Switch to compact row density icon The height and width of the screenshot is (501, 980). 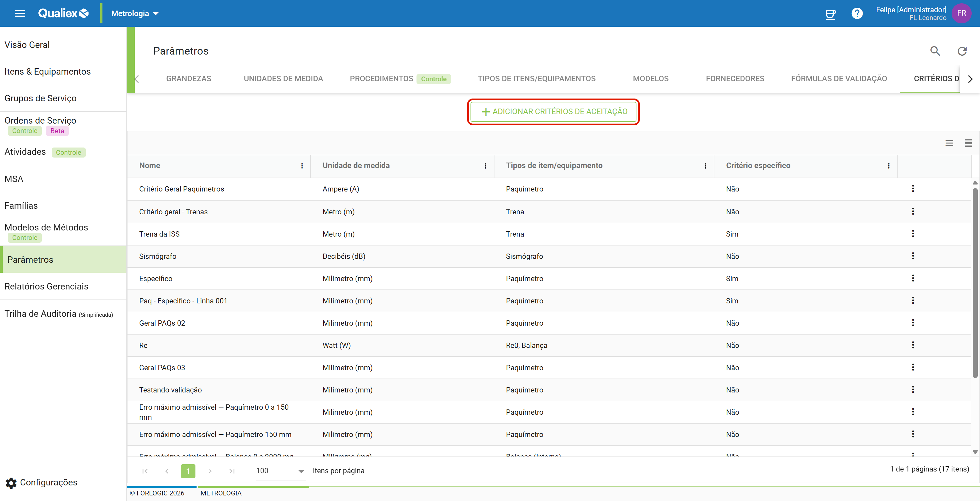click(968, 143)
